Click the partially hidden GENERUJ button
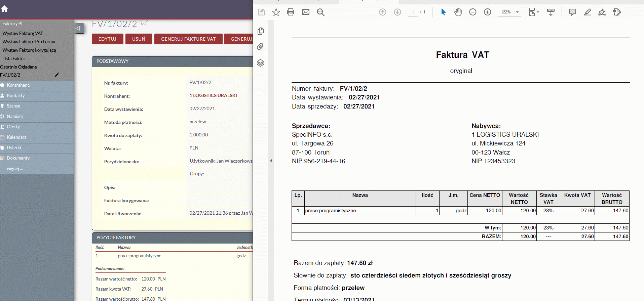The width and height of the screenshot is (644, 301). pos(238,39)
